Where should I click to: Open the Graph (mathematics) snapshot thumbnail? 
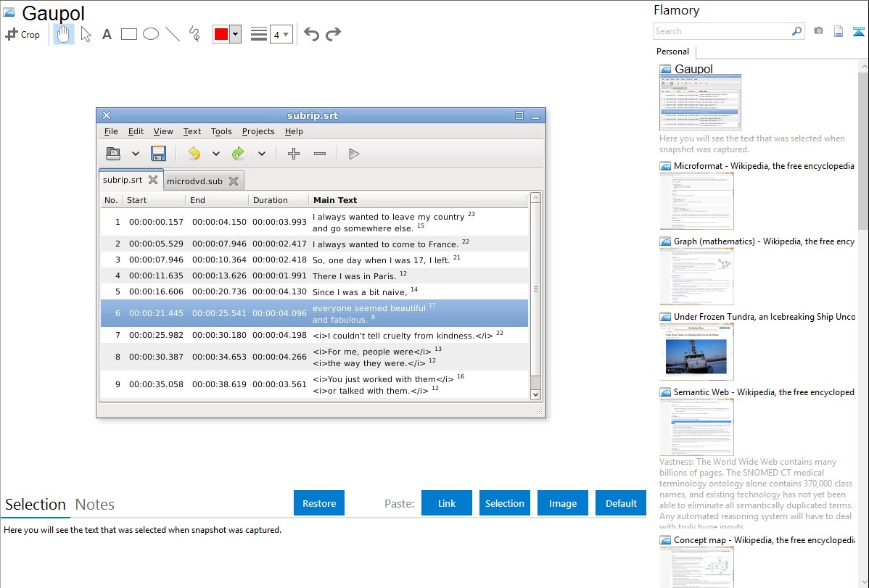pos(696,276)
